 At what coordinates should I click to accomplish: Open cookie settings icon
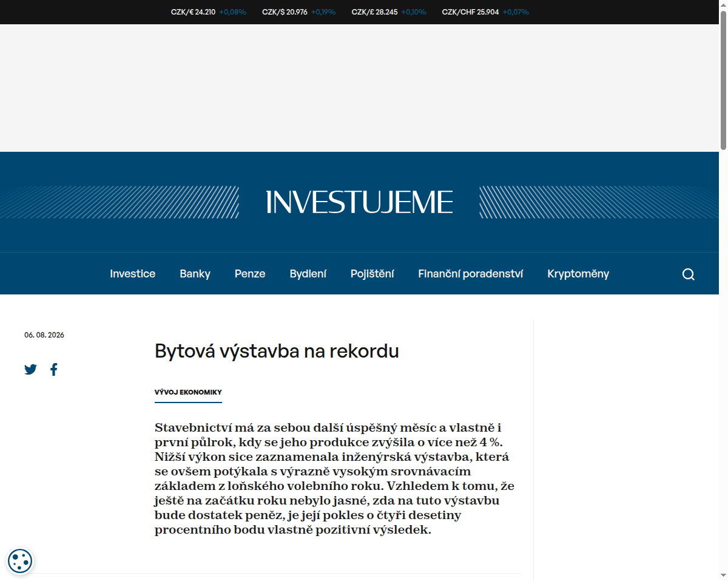click(20, 560)
